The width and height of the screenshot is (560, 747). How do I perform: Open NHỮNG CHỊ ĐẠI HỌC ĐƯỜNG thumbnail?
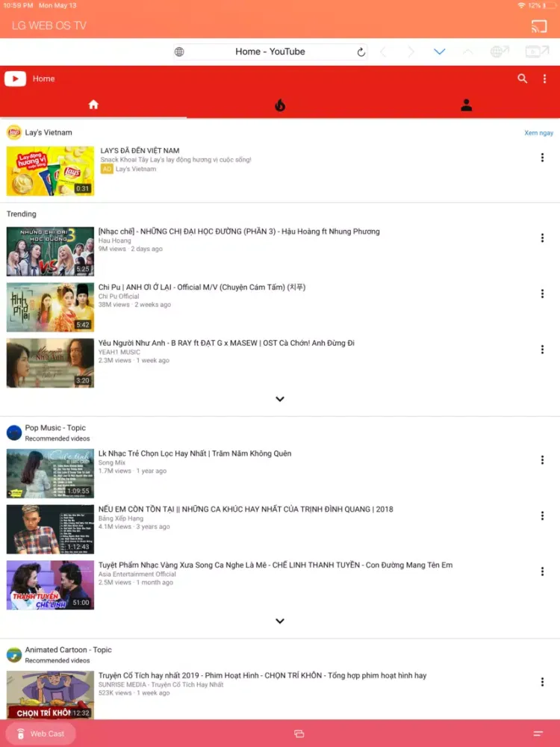click(x=50, y=252)
